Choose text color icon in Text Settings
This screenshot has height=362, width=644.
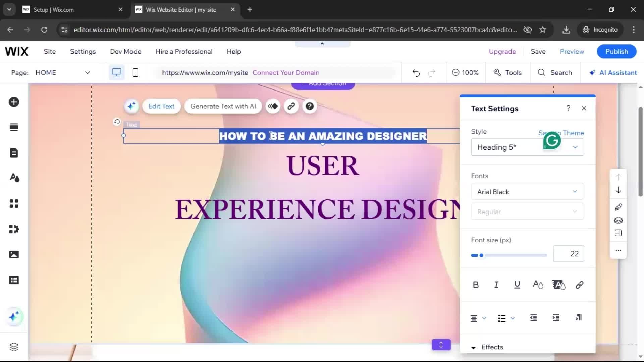(x=538, y=285)
